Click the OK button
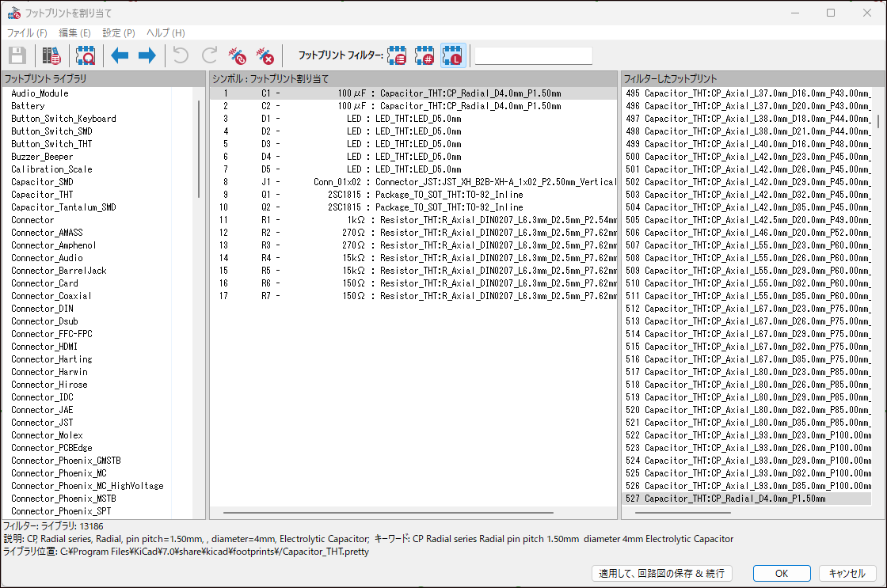This screenshot has width=887, height=588. [x=781, y=573]
